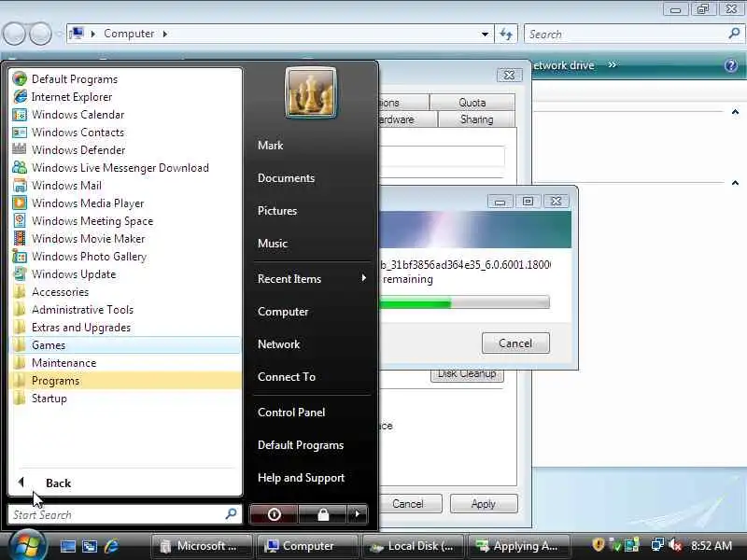Screen dimensions: 747x560
Task: Click the chess user account picture
Action: click(x=311, y=92)
